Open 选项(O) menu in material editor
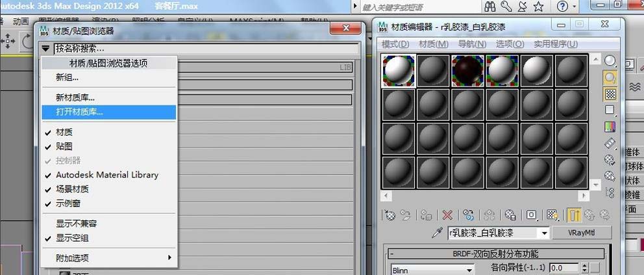 [x=510, y=44]
